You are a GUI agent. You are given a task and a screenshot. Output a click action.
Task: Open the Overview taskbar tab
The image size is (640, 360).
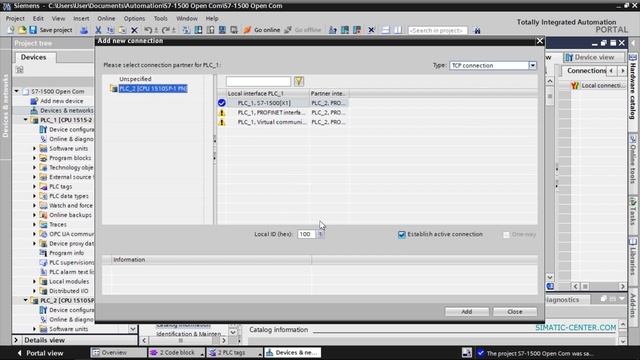[x=118, y=353]
